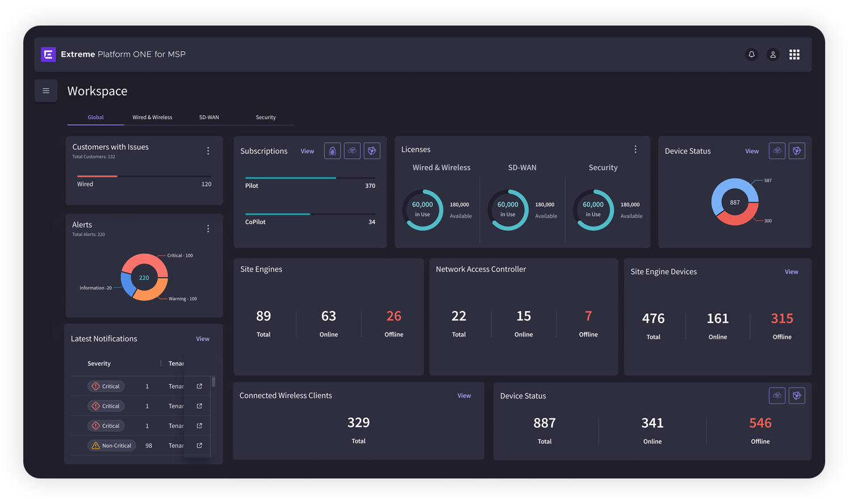Viewport: 849px width, 504px height.
Task: Open the SD-WAN tab
Action: (x=209, y=117)
